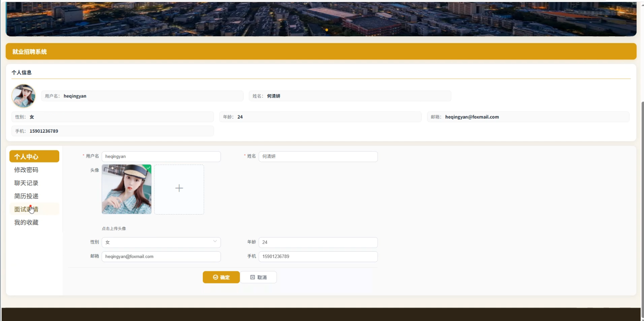Click the 确定 confirm button
Screen dimensions: 644x321
click(x=221, y=277)
